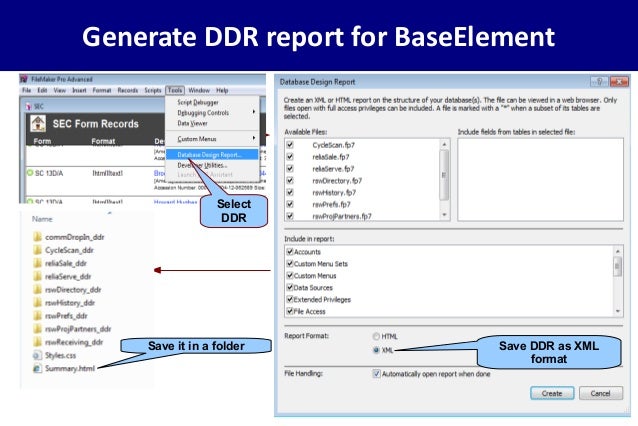638x426 pixels.
Task: Choose Developer Utilities menu item
Action: (x=202, y=165)
